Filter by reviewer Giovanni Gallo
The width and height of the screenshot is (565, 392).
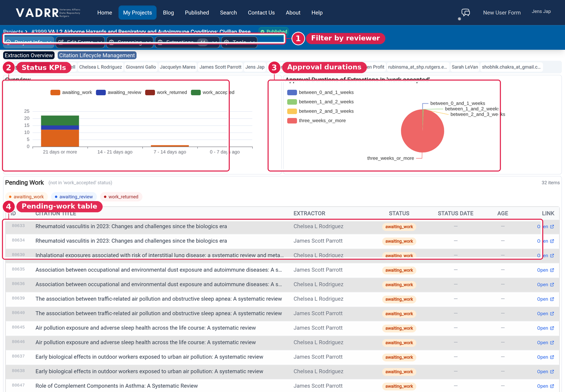tap(141, 67)
